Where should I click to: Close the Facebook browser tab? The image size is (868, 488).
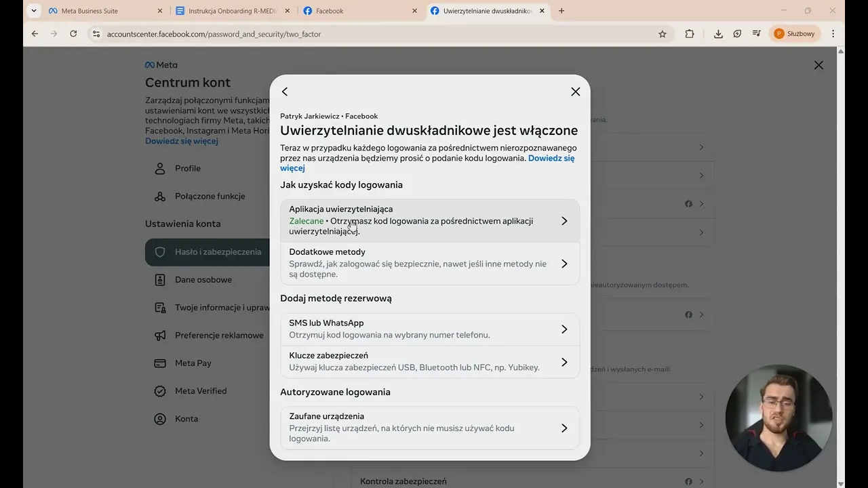click(x=414, y=11)
